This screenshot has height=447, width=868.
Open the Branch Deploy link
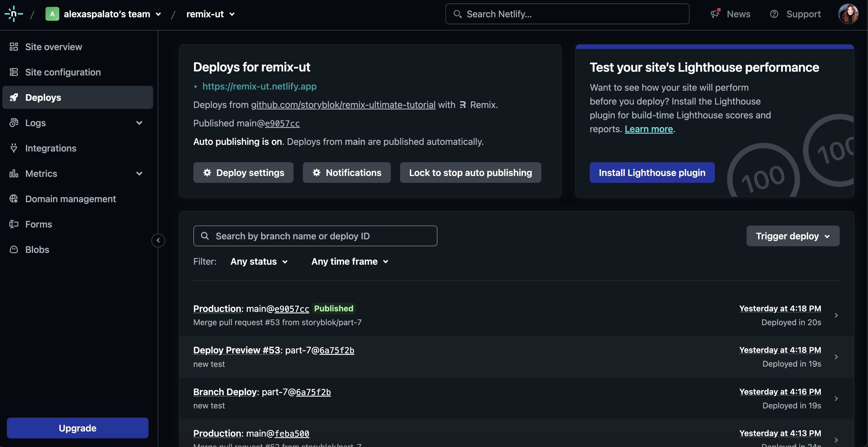click(225, 392)
